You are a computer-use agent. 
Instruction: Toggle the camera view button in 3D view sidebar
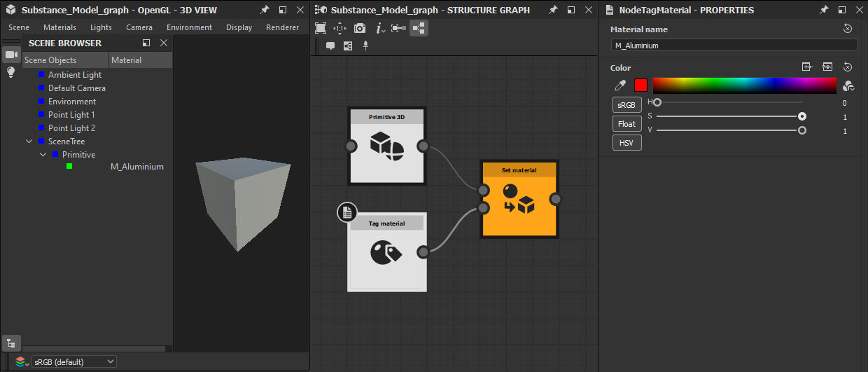pos(11,55)
